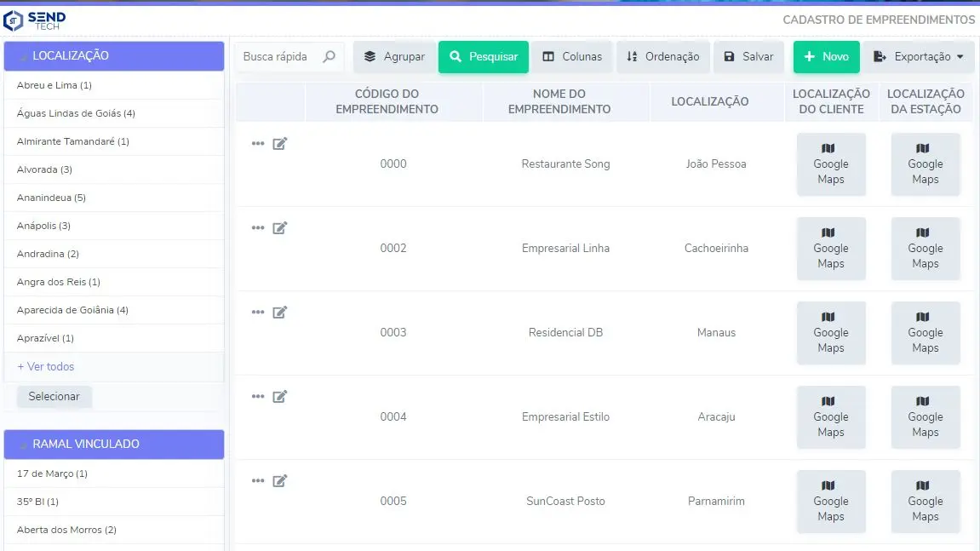Filter by Ananindeua location

click(51, 198)
